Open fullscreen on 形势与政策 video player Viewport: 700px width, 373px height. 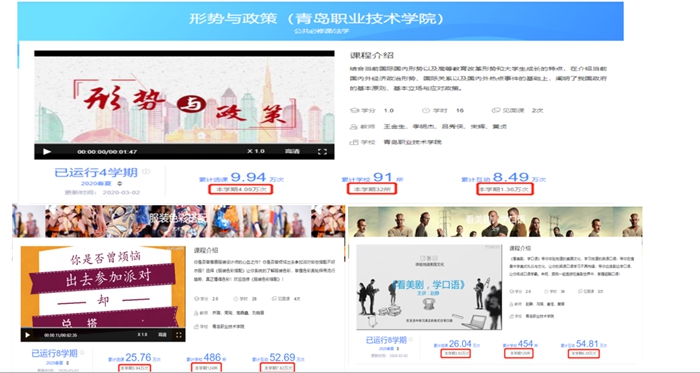click(322, 152)
